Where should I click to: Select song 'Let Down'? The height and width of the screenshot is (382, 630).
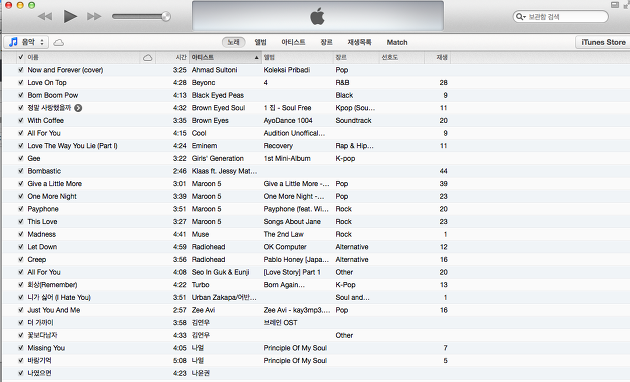point(42,247)
